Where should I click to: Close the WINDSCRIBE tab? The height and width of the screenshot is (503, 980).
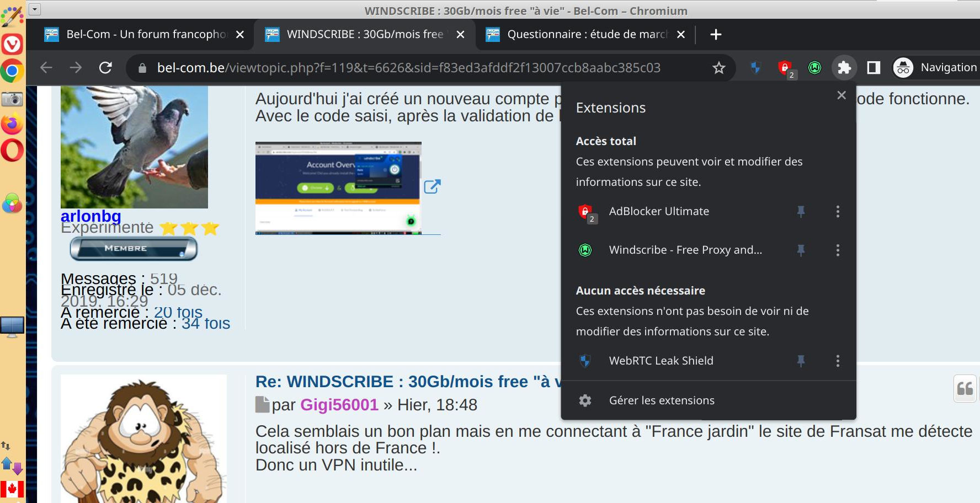[461, 34]
